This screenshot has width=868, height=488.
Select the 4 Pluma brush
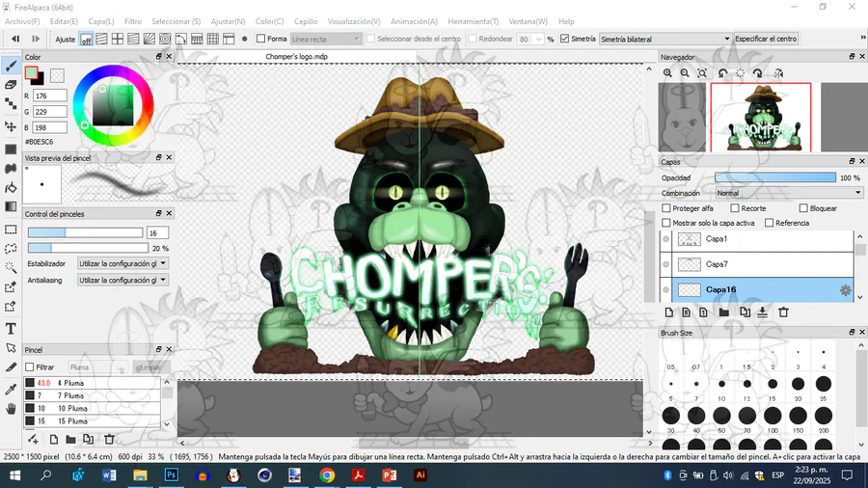[92, 383]
